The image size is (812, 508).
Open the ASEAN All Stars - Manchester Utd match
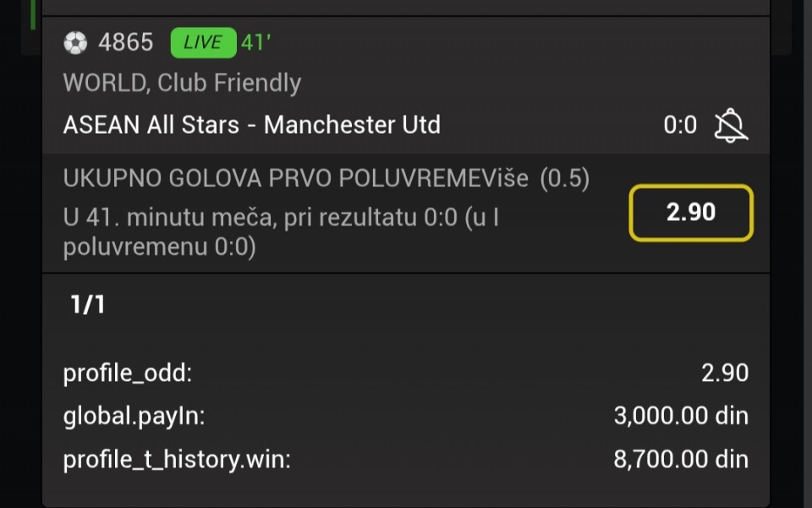pos(251,125)
